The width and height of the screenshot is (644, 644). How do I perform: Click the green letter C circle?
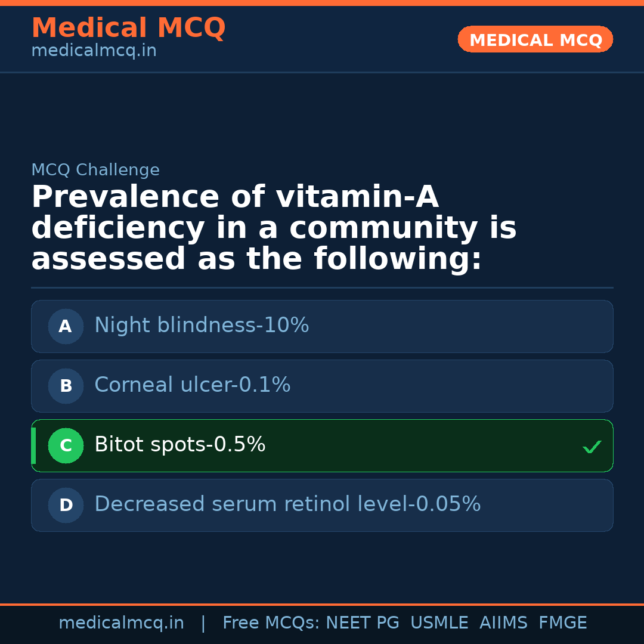(x=66, y=445)
